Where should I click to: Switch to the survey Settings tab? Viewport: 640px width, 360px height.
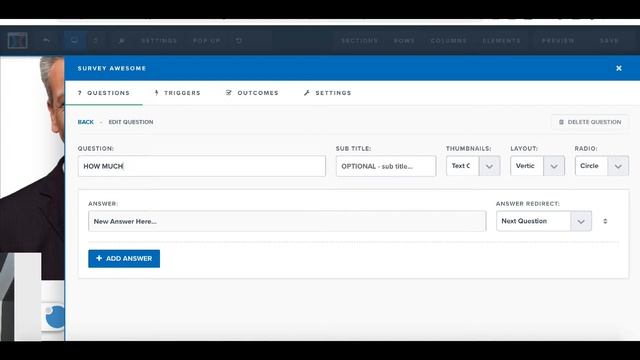click(x=327, y=93)
